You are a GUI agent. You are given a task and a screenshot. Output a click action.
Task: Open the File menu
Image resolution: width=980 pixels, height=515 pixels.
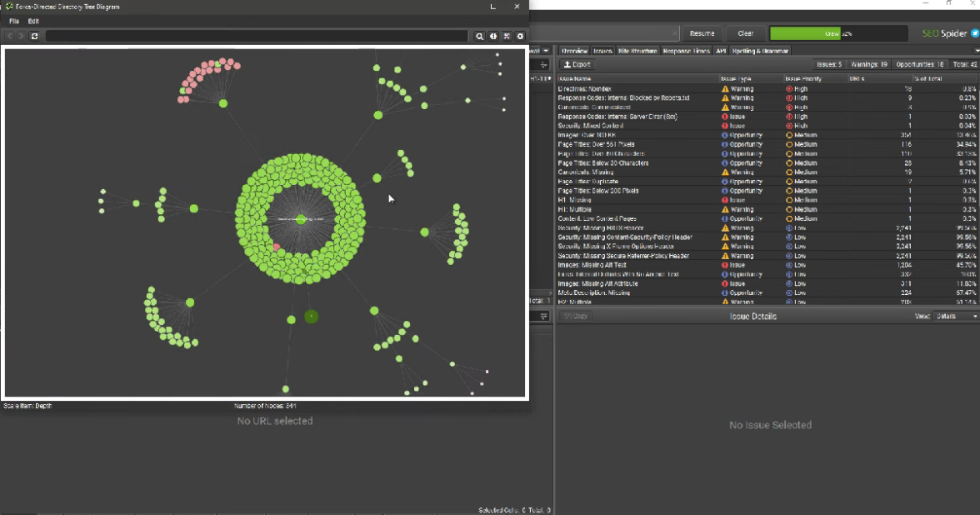(14, 21)
